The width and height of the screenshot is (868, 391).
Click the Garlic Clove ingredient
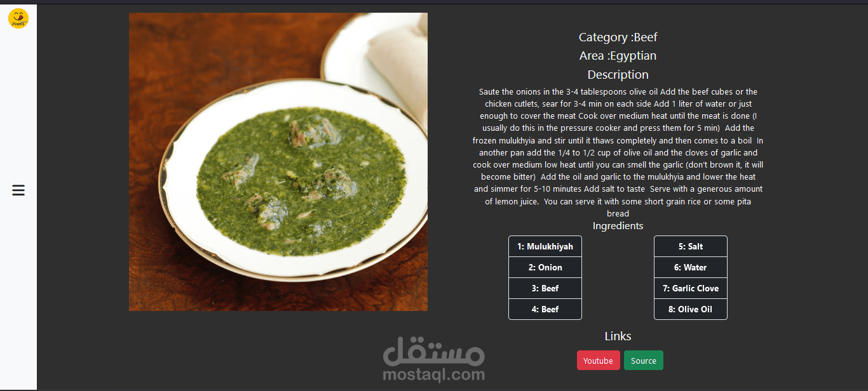pos(691,288)
